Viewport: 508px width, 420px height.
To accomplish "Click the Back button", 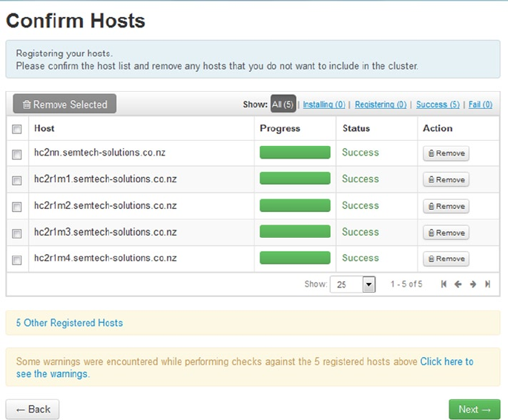I will point(33,409).
